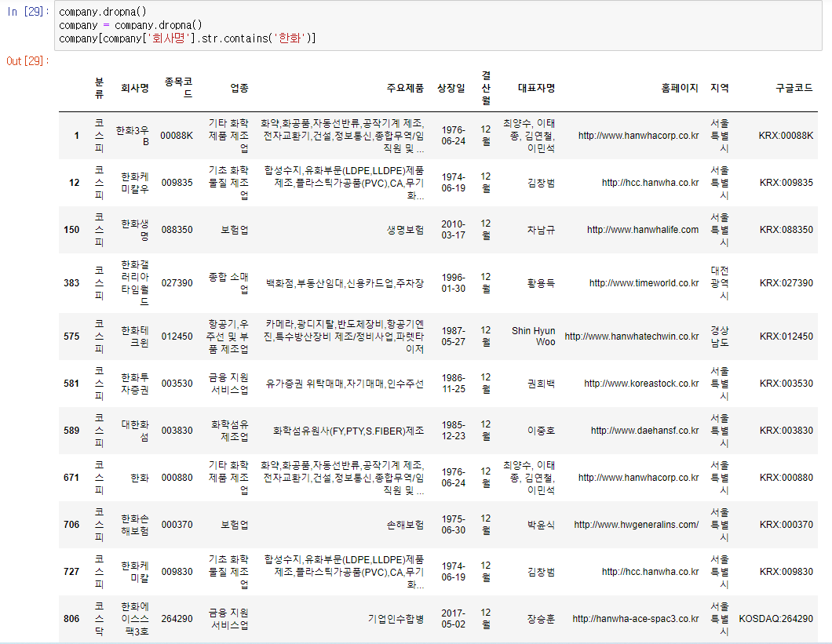Click row index 150
Image resolution: width=832 pixels, height=644 pixels.
click(71, 231)
